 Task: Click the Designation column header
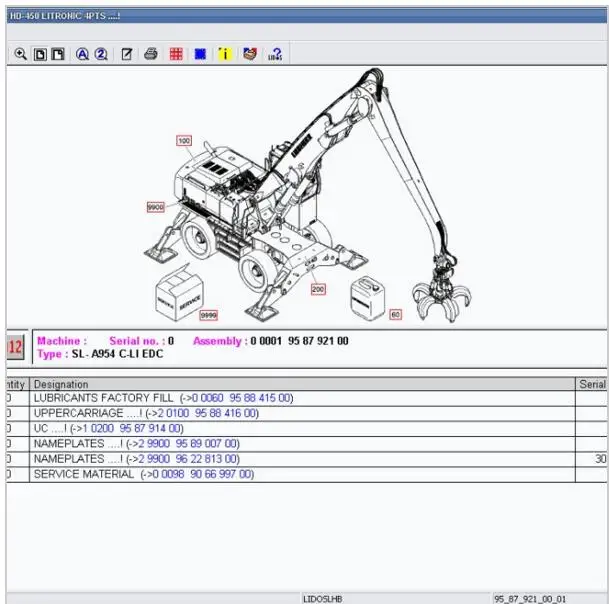pos(302,384)
